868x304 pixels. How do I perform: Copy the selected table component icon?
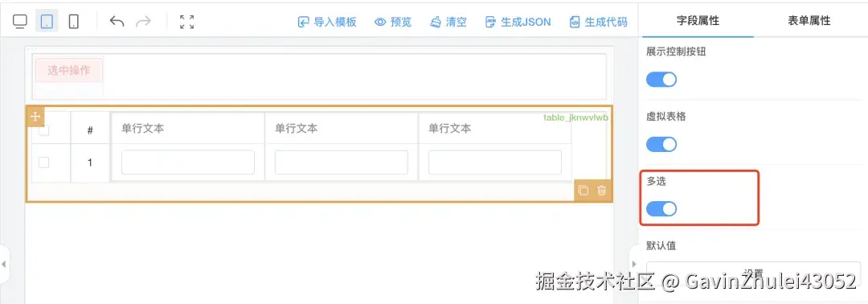[583, 191]
